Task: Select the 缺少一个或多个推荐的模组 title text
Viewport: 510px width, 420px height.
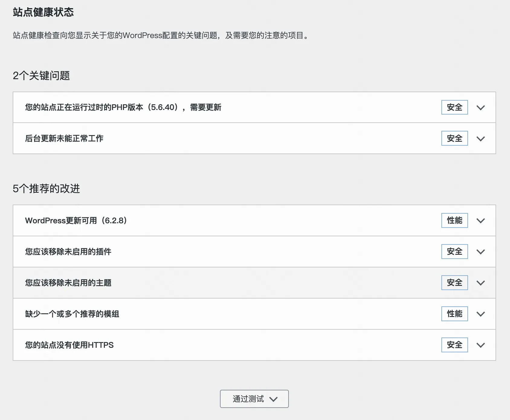Action: [72, 314]
